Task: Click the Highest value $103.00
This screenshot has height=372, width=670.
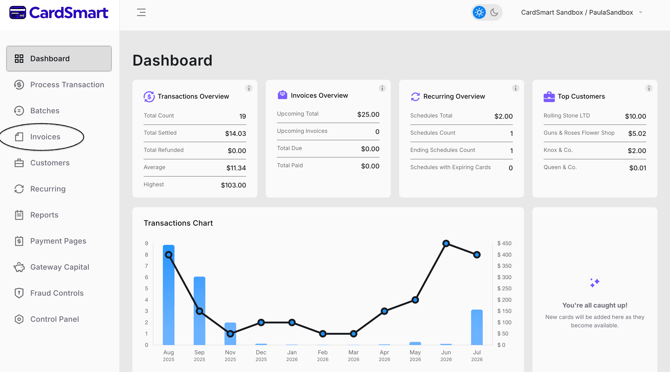Action: click(x=233, y=185)
